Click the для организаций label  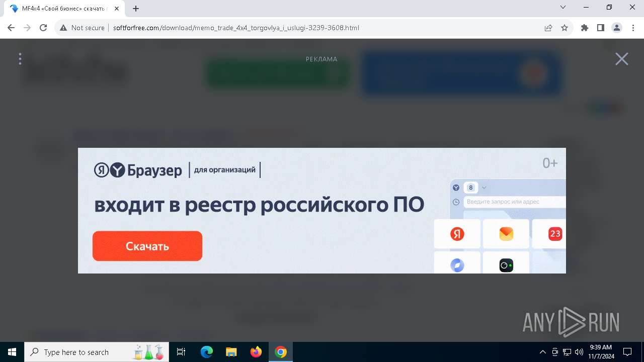tap(225, 170)
